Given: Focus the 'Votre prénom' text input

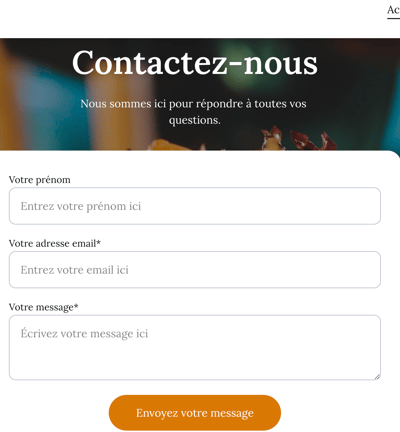Looking at the screenshot, I should 195,206.
